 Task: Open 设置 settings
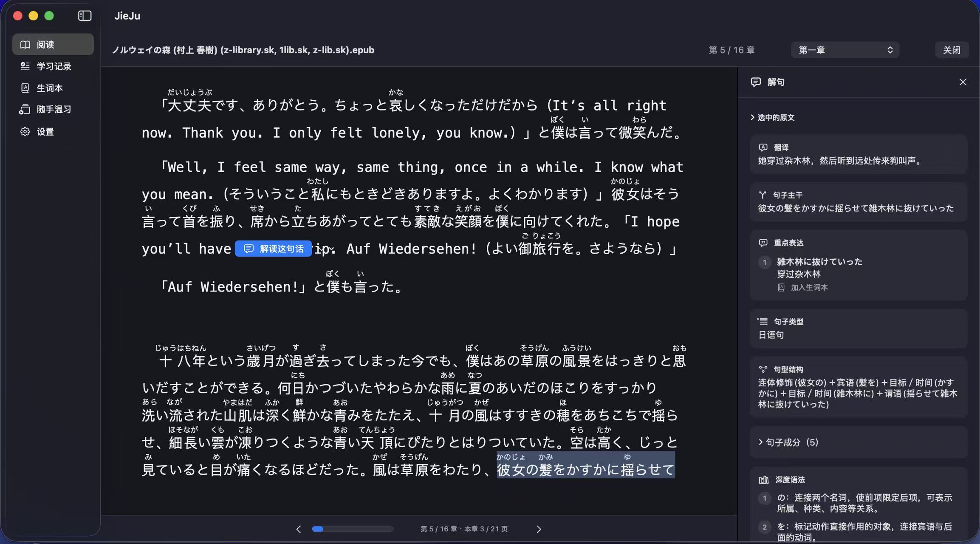53,132
